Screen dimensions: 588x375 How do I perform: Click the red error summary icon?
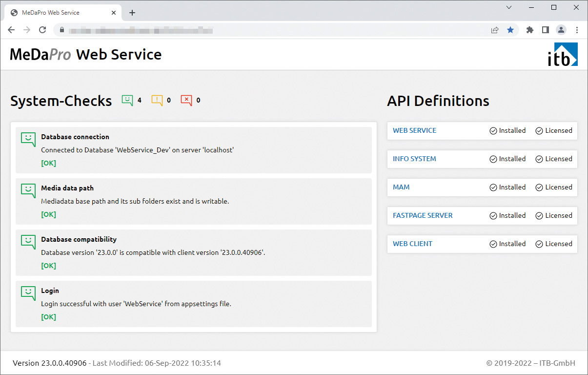tap(186, 101)
